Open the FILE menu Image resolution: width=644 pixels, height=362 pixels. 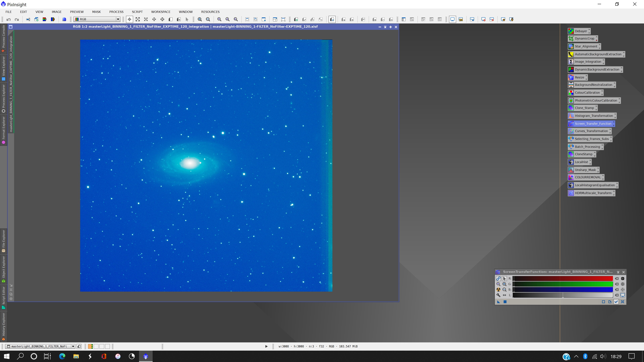tap(9, 12)
